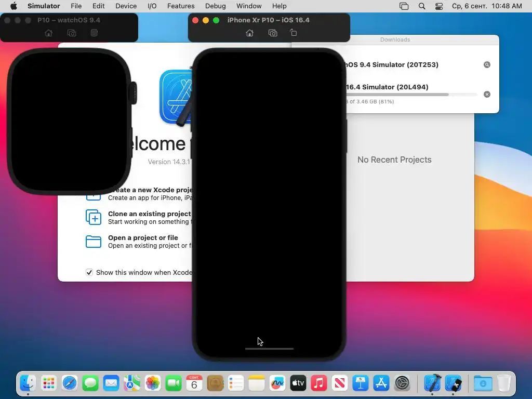The height and width of the screenshot is (399, 532).
Task: Launch Freeform from the Dock
Action: click(x=277, y=383)
